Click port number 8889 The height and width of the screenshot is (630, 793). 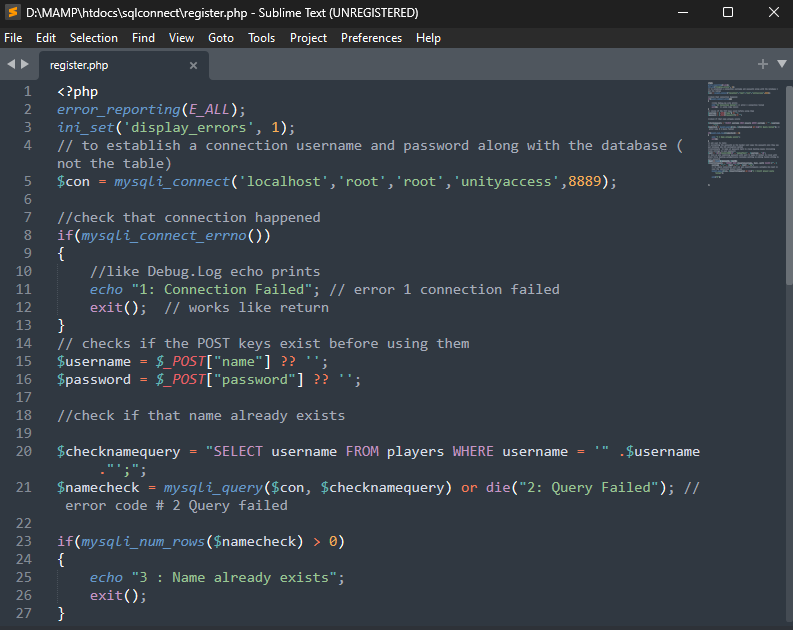(x=585, y=182)
